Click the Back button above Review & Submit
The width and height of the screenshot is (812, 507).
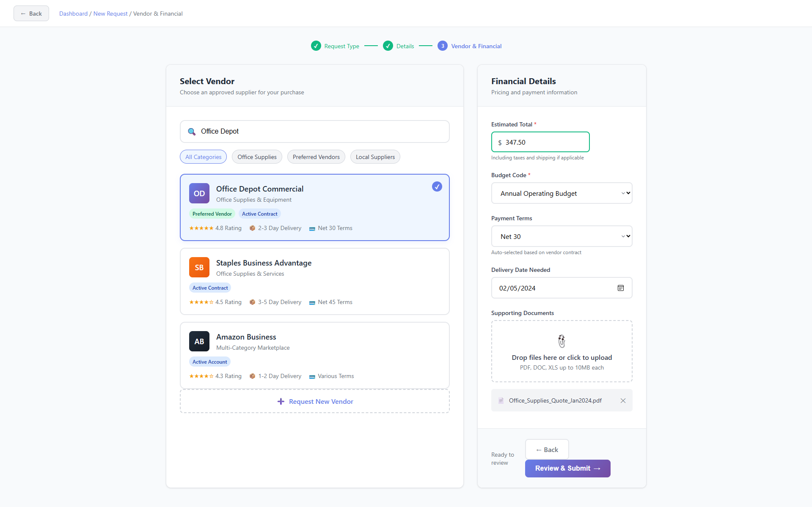pyautogui.click(x=547, y=449)
